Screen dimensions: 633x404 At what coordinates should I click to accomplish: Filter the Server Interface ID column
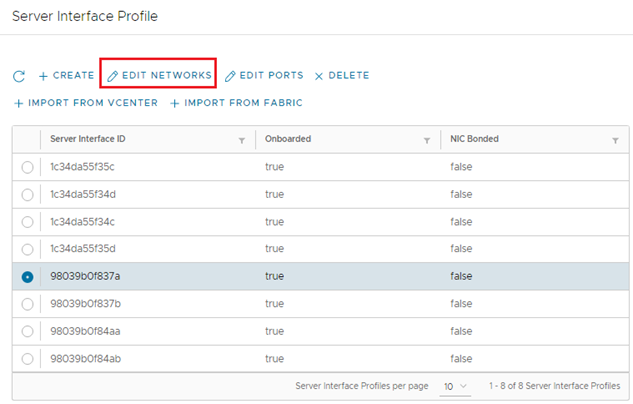pos(242,141)
